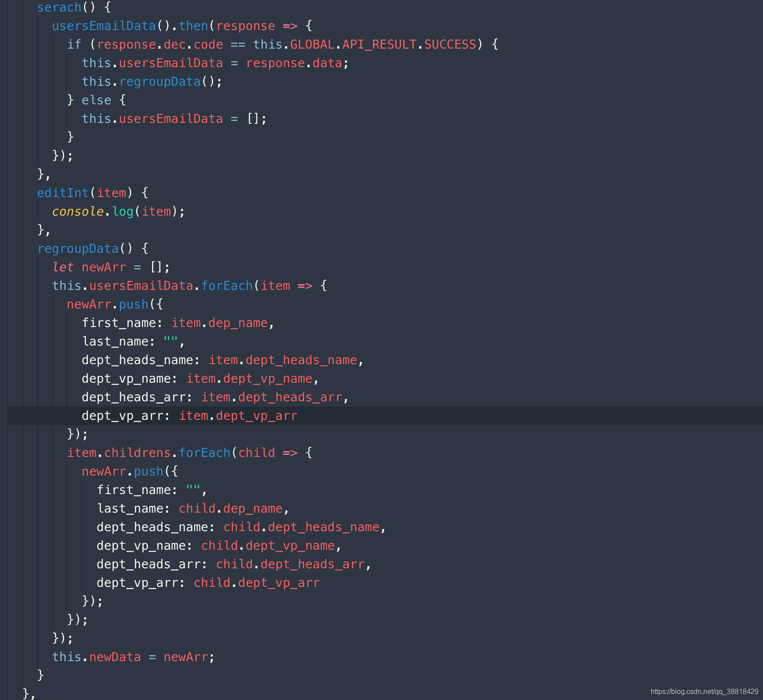Click forEach in this.usersEmailData.forEach
The image size is (763, 700).
[x=227, y=285]
